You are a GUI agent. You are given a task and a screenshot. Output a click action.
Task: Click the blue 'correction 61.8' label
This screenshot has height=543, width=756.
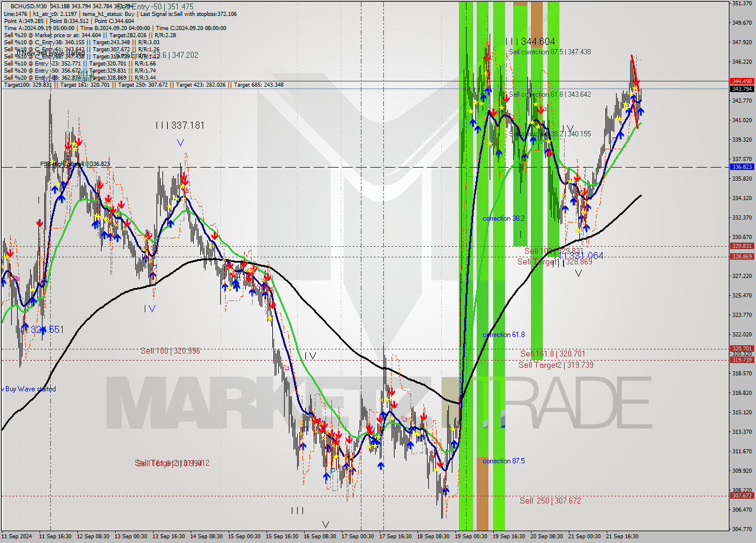tap(504, 335)
